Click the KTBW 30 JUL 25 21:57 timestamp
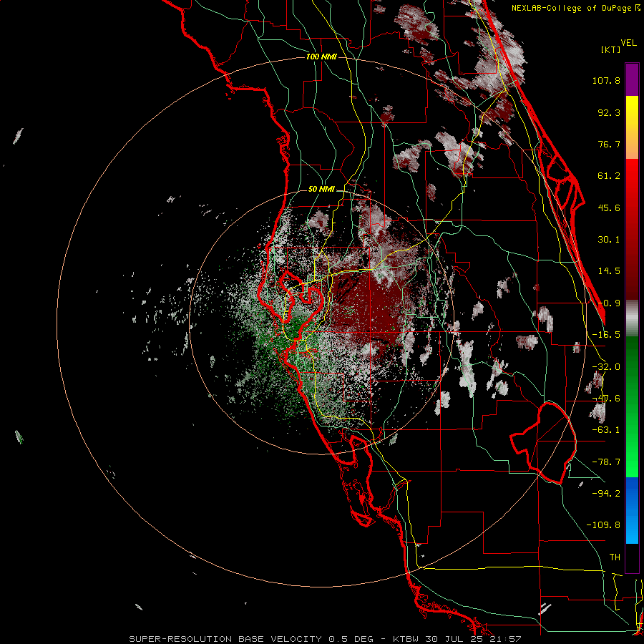 point(457,639)
